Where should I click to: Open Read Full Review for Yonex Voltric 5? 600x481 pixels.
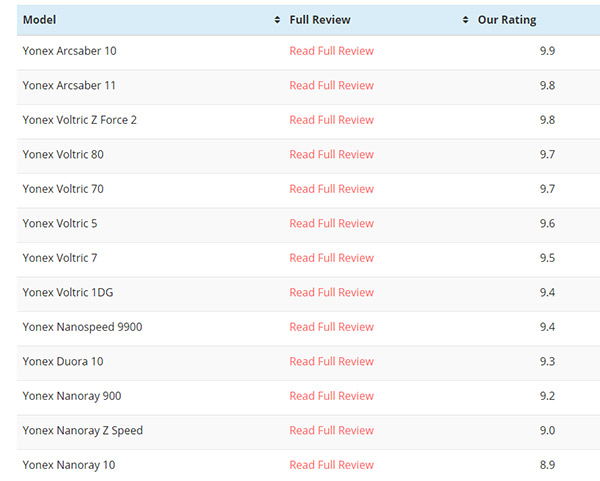(331, 223)
